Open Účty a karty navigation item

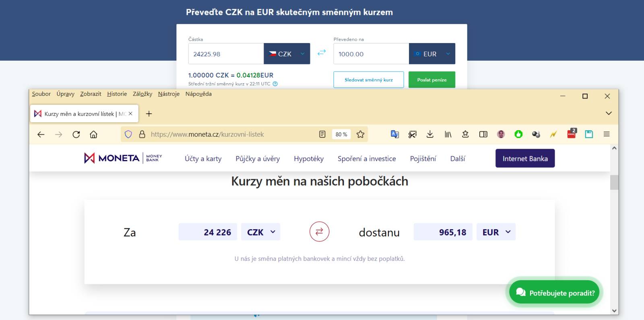(203, 159)
